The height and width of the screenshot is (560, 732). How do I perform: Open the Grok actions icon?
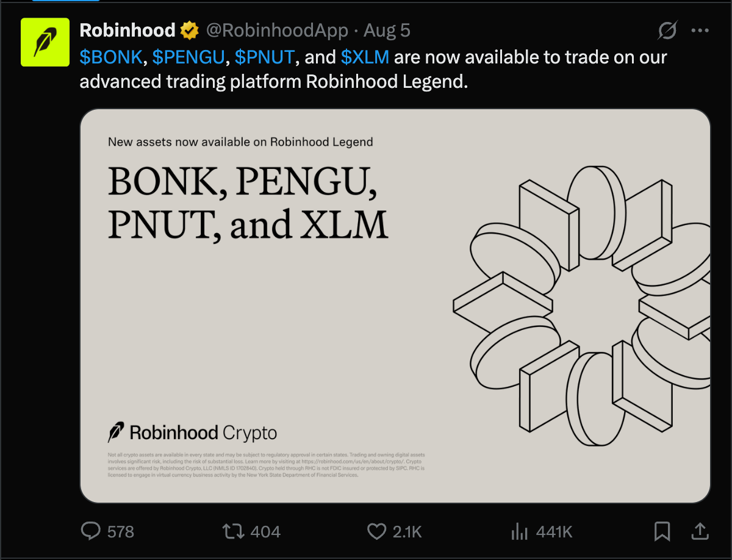[x=666, y=30]
